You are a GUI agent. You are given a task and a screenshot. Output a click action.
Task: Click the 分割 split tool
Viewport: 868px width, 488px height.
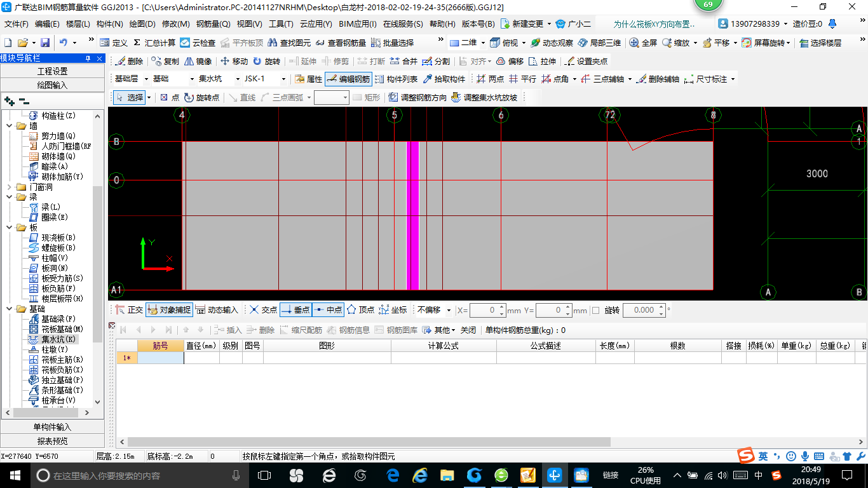(436, 61)
